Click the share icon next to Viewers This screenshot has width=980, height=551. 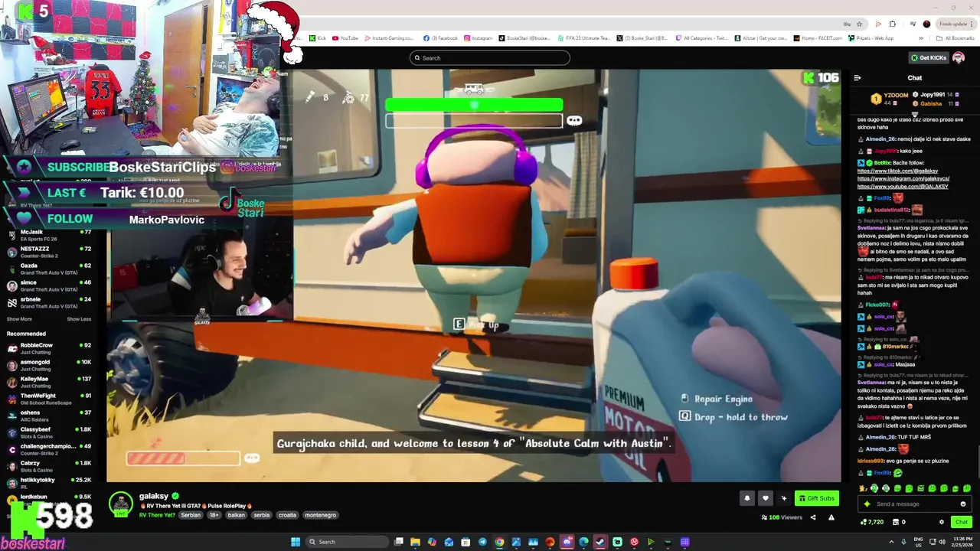(813, 517)
